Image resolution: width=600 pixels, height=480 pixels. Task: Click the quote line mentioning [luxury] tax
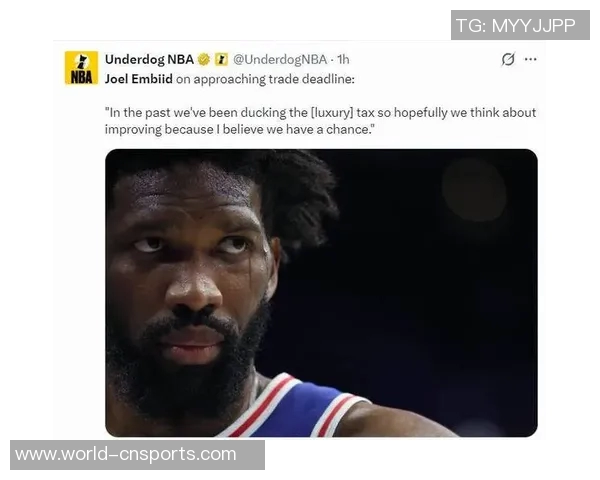pyautogui.click(x=320, y=113)
